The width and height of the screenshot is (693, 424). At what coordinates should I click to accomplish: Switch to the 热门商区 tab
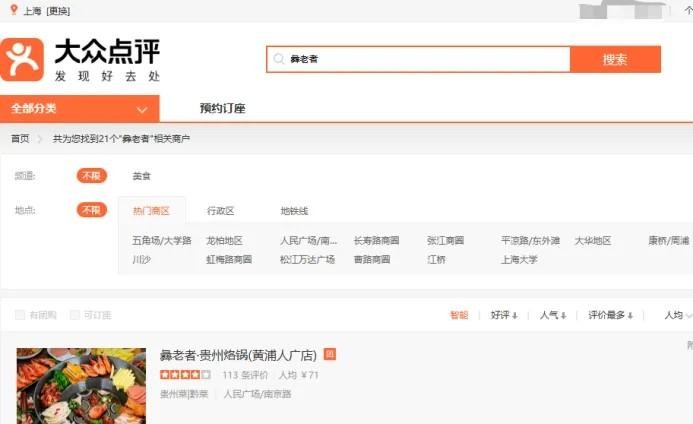point(151,211)
